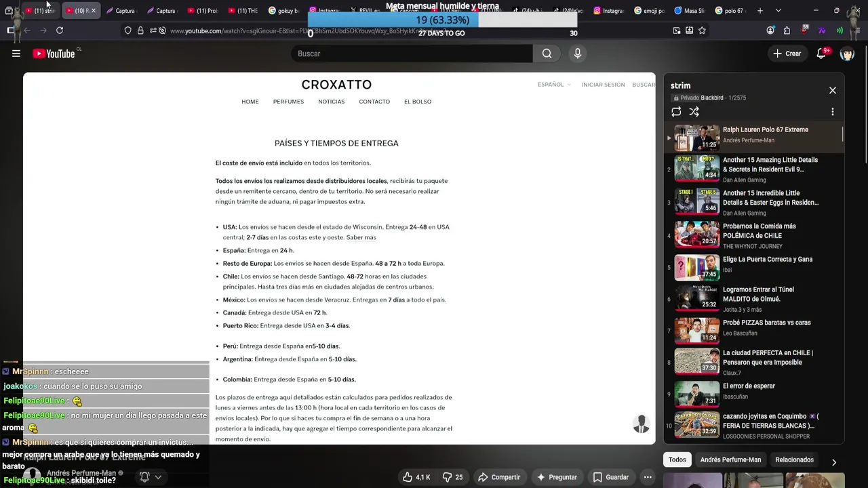Switch to the emoji po tab

650,11
